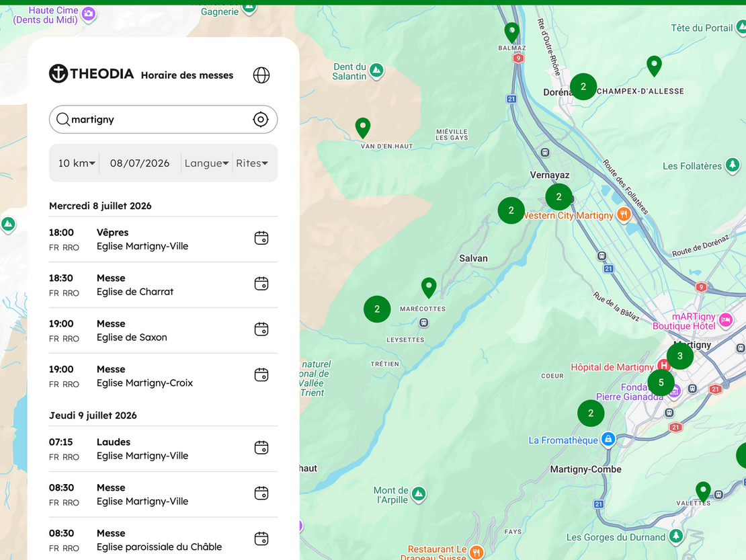Click Western City Martigny restaurant marker
This screenshot has width=746, height=560.
coord(624,214)
